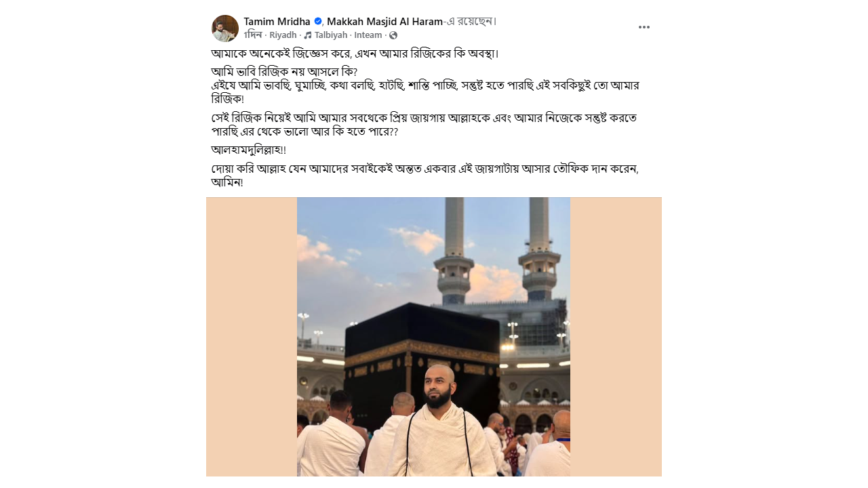Click the line আমি ভাবি রিজিক নয় আসলে কি?
Viewport: 868px width, 488px height.
point(284,72)
